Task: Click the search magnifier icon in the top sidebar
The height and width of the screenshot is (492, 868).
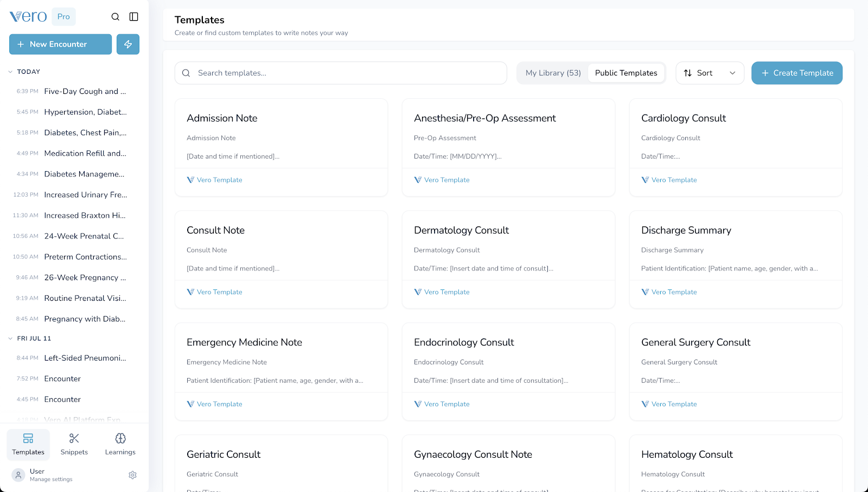Action: click(x=116, y=17)
